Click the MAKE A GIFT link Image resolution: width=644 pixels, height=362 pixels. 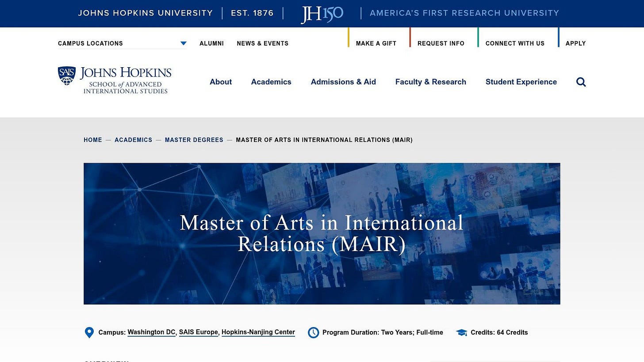376,43
